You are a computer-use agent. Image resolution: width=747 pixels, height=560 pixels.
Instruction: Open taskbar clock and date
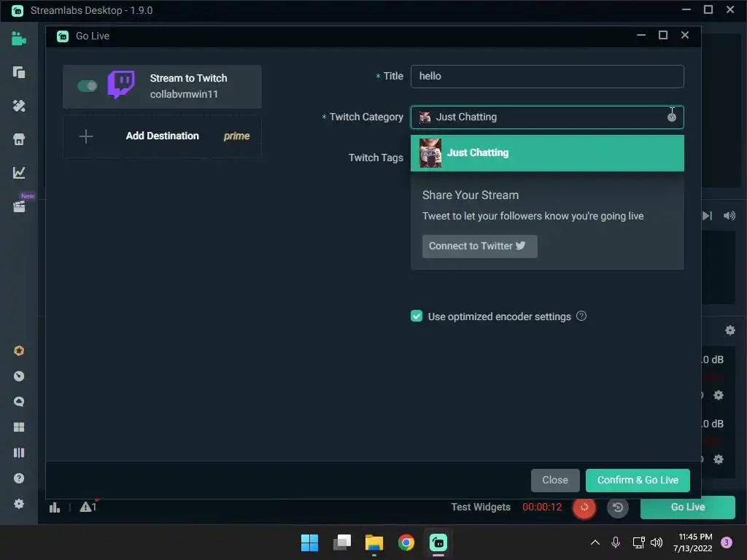(693, 542)
